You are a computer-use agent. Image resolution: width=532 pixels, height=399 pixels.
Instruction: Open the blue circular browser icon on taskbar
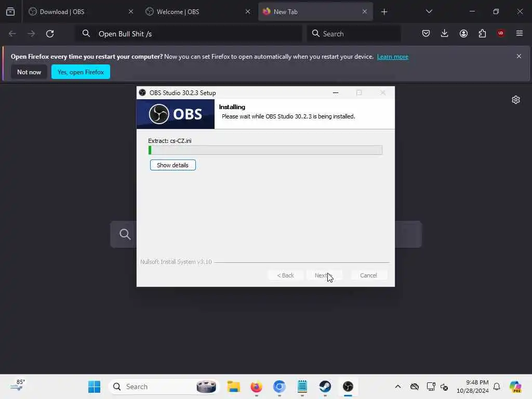pyautogui.click(x=279, y=387)
